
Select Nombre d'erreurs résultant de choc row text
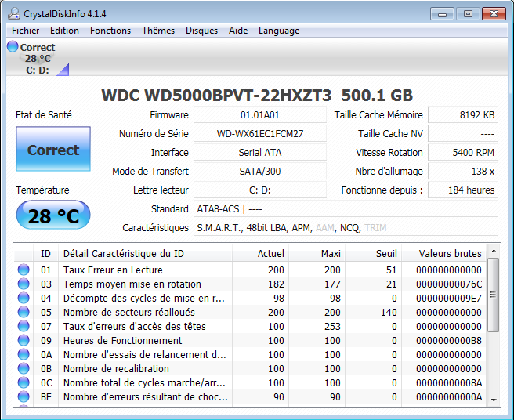pyautogui.click(x=145, y=396)
